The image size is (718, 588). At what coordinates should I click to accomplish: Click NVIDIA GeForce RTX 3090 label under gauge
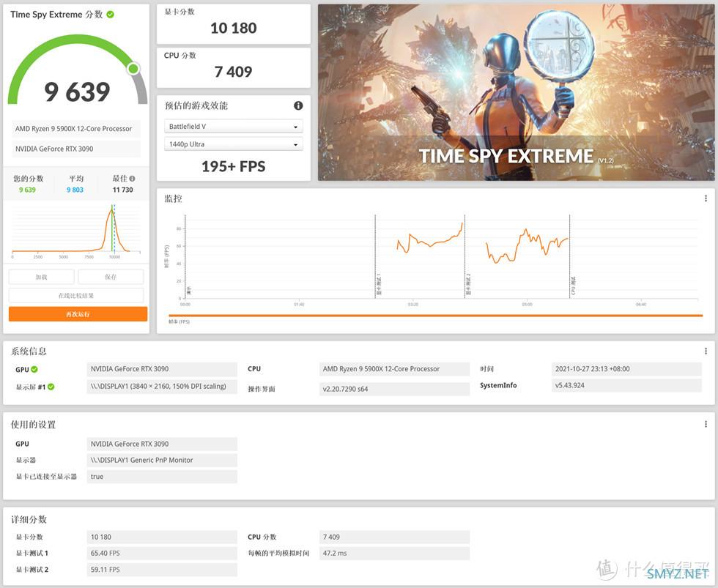click(76, 149)
